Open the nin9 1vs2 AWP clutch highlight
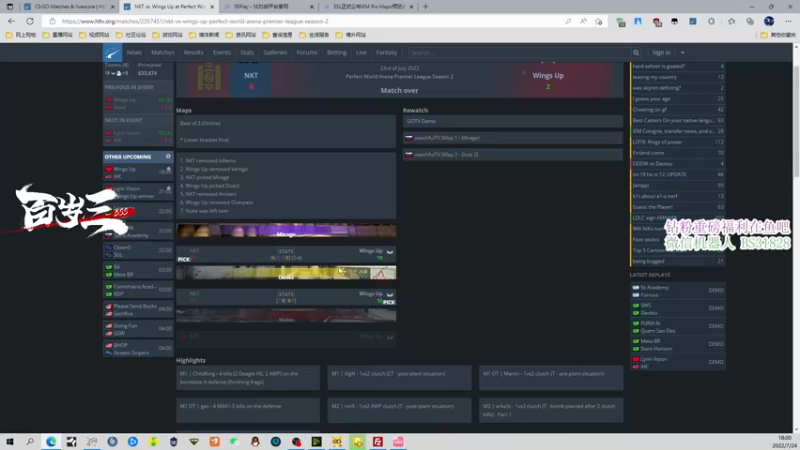 point(399,410)
